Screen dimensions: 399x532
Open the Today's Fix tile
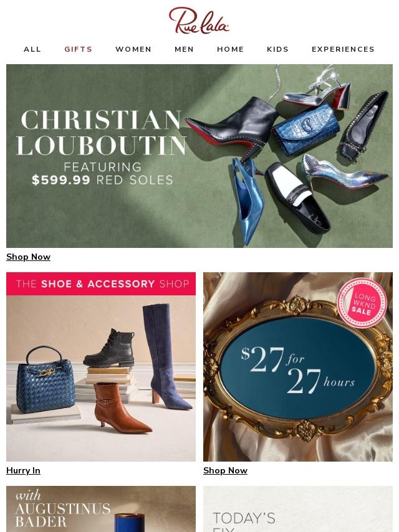click(x=298, y=509)
